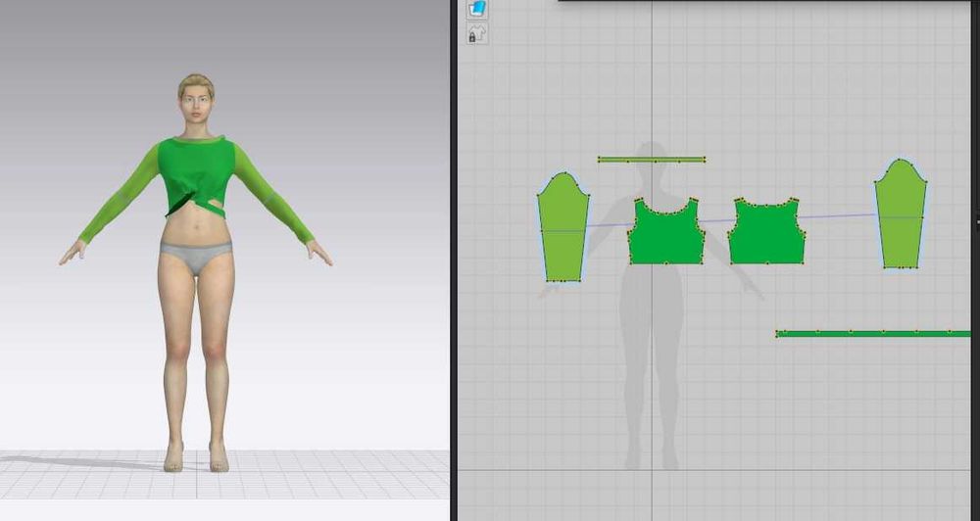Select the back bodice pattern with shallow neckline
This screenshot has height=521, width=980.
click(x=766, y=234)
